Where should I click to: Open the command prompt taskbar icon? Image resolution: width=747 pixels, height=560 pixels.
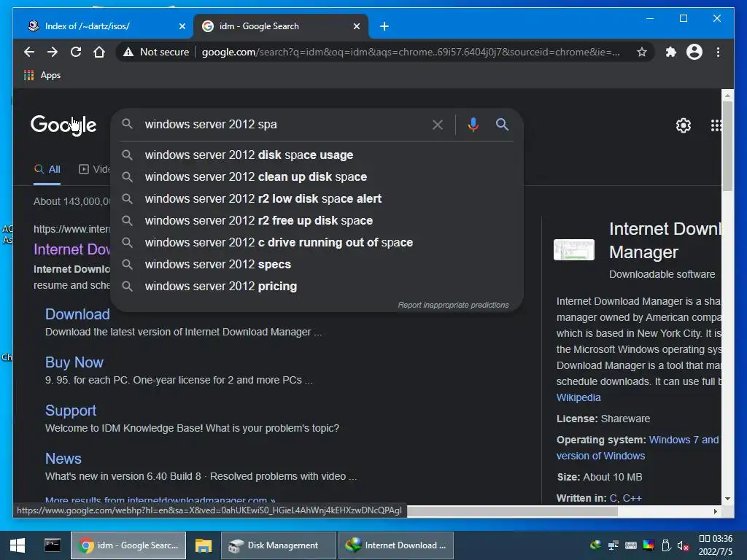click(53, 545)
